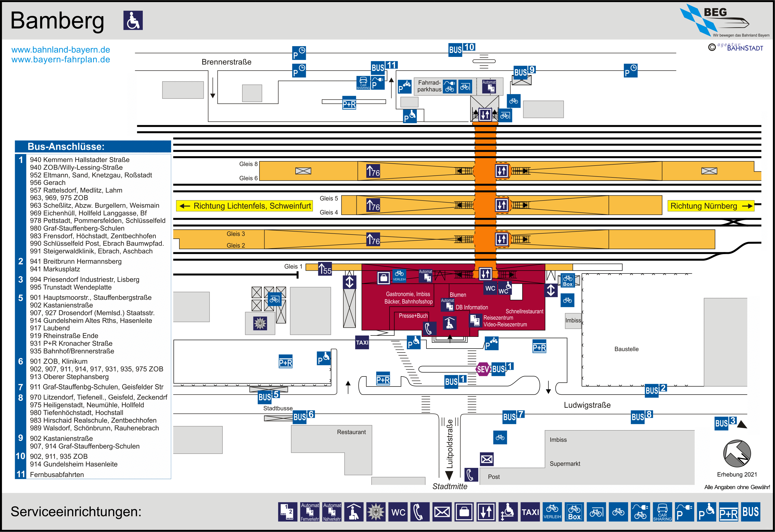Click the 'DB Information' label in station building
This screenshot has height=532, width=775.
point(472,307)
